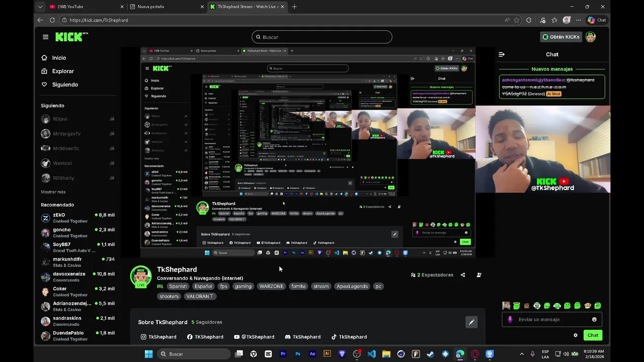Screen dimensions: 644x362
Task: Click the TkShephard live avatar
Action: tap(141, 277)
